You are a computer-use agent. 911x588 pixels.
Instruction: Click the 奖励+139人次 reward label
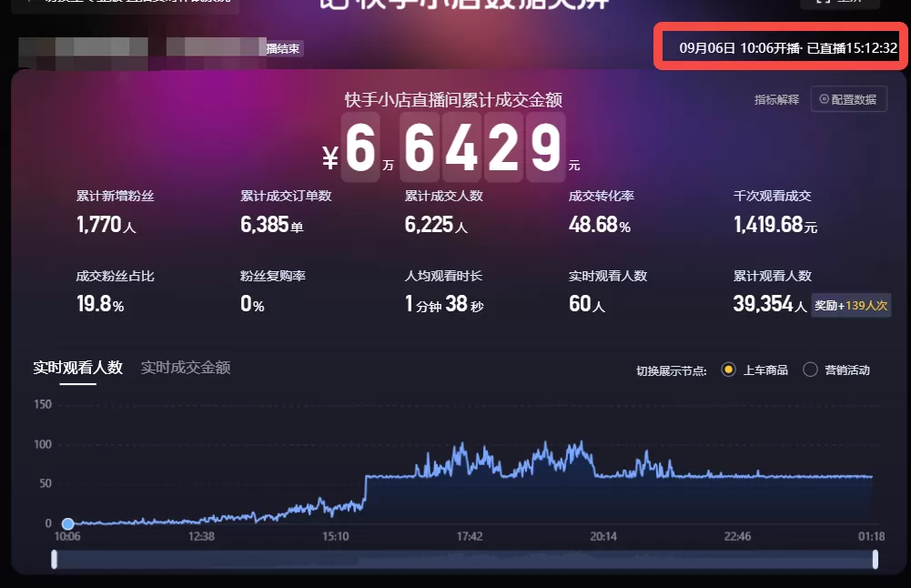[851, 306]
